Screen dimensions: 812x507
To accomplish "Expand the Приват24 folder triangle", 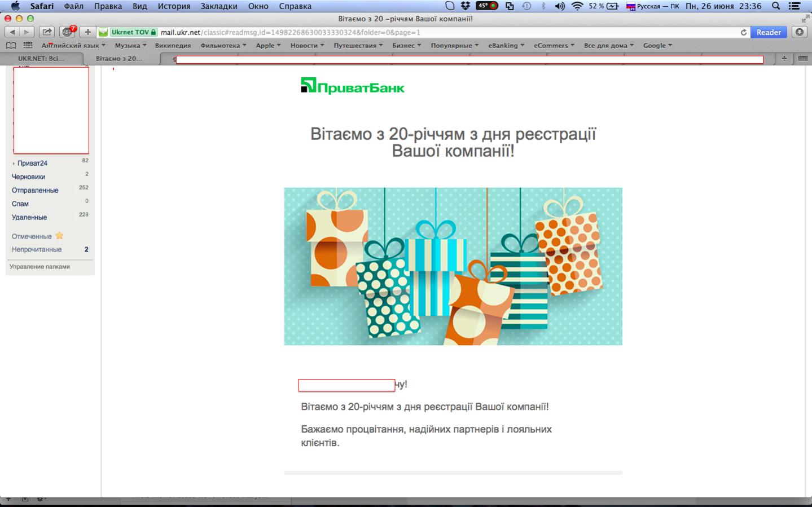I will coord(14,164).
